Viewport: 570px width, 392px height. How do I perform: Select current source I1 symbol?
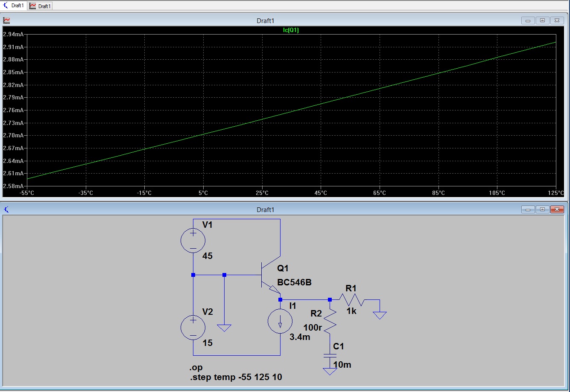[280, 321]
